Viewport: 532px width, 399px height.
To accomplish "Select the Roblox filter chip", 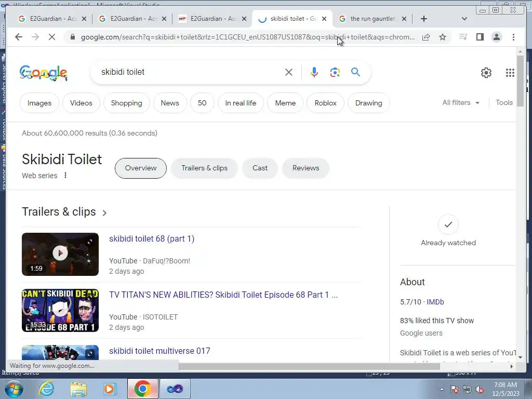I will (325, 103).
